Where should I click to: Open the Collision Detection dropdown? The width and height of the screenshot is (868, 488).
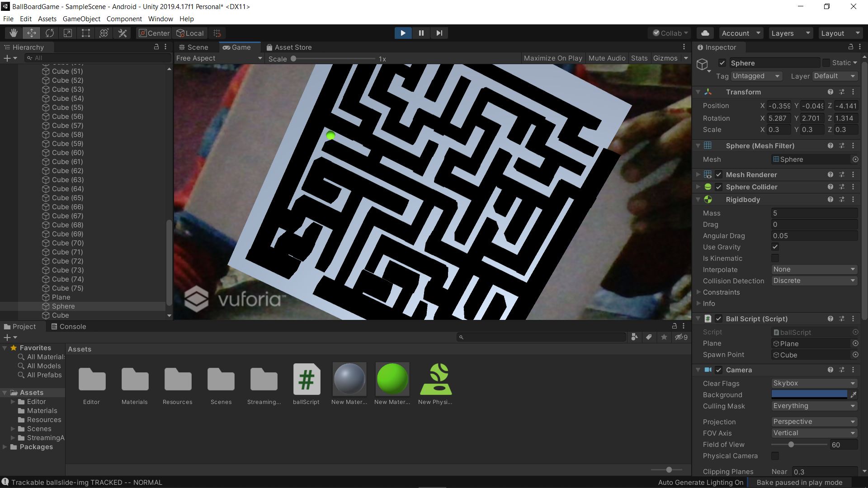[x=814, y=281]
